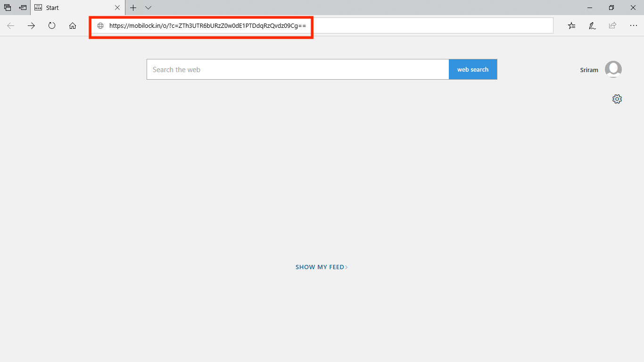The image size is (644, 362).
Task: Open Settings and more ellipsis menu
Action: (x=633, y=25)
